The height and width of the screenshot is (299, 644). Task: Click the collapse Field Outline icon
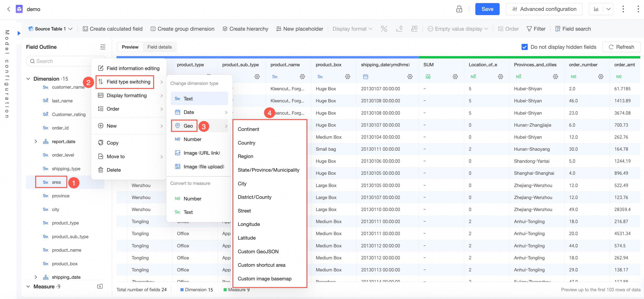pyautogui.click(x=103, y=47)
